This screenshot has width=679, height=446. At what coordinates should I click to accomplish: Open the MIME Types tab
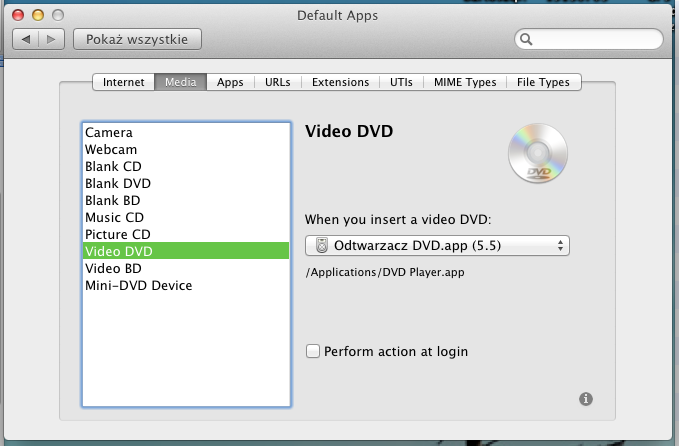coord(465,82)
